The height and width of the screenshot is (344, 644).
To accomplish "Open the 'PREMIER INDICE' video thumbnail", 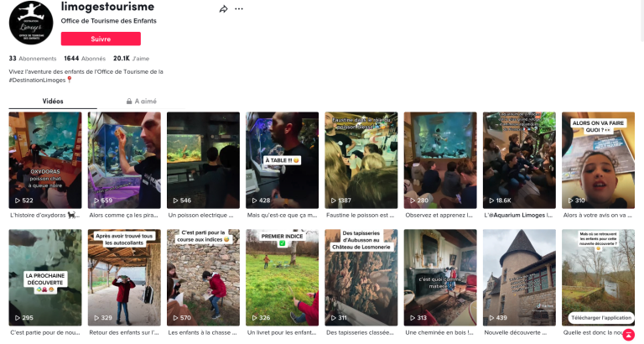I will point(282,277).
